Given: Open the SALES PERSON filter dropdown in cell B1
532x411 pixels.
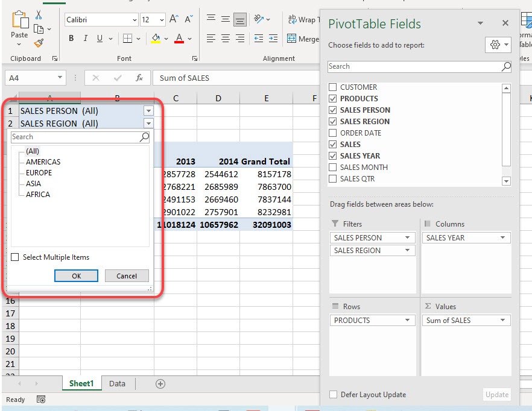Looking at the screenshot, I should (148, 110).
